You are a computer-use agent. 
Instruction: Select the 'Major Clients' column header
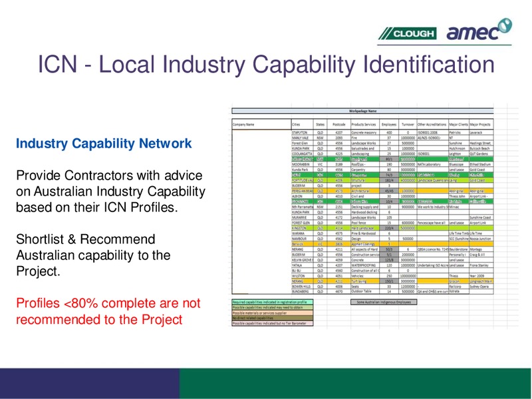[x=459, y=124]
